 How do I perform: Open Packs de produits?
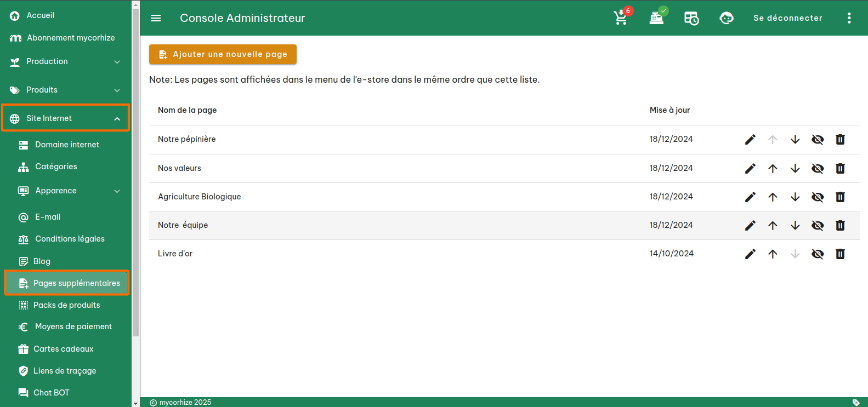pyautogui.click(x=66, y=305)
